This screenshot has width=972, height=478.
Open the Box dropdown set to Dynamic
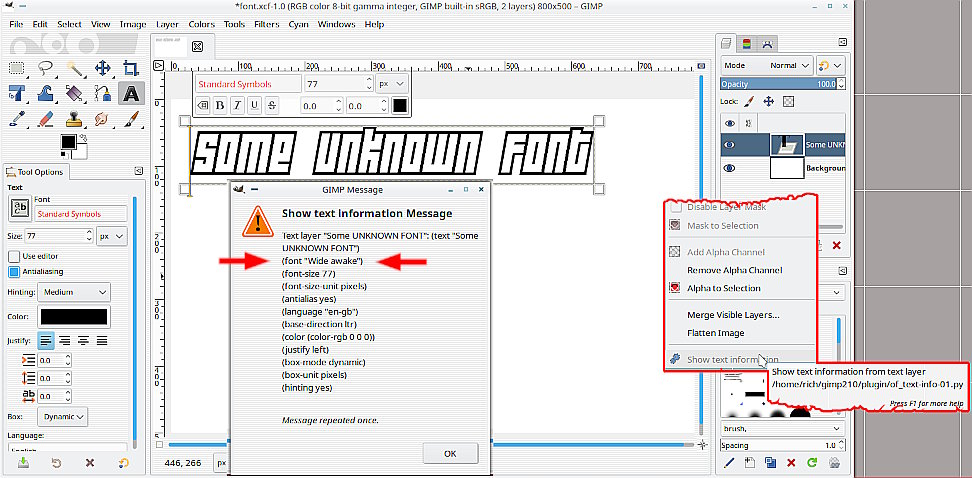click(x=63, y=417)
